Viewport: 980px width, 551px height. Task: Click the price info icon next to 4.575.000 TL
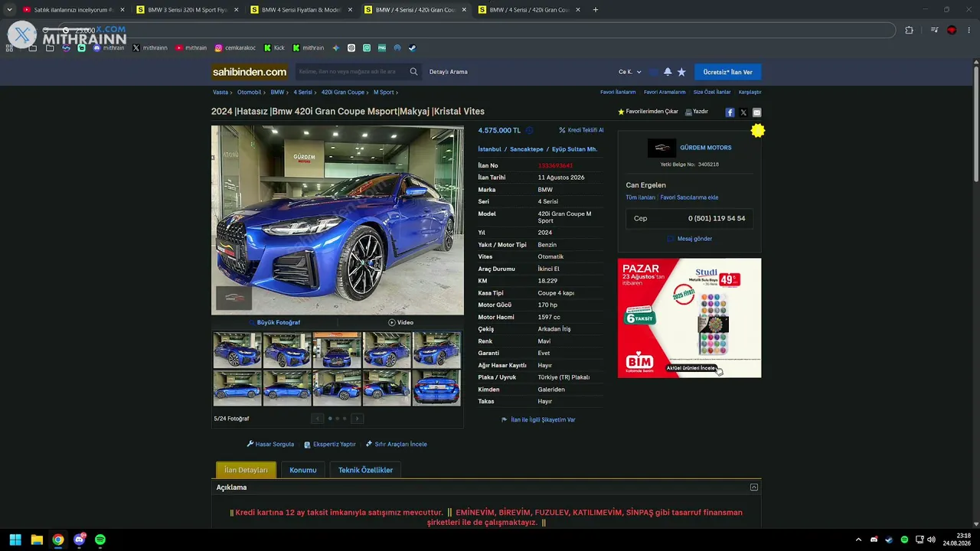pyautogui.click(x=529, y=131)
